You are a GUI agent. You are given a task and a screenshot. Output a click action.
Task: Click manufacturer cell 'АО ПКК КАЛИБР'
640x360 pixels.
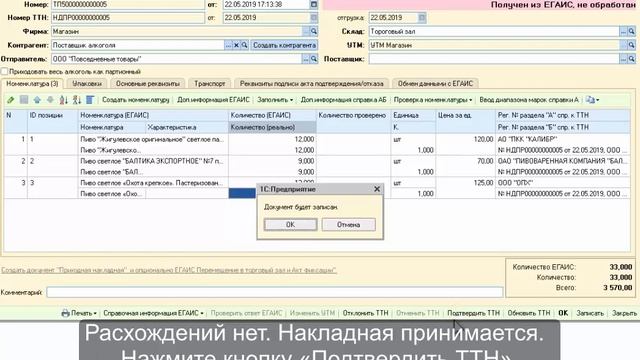(x=563, y=139)
